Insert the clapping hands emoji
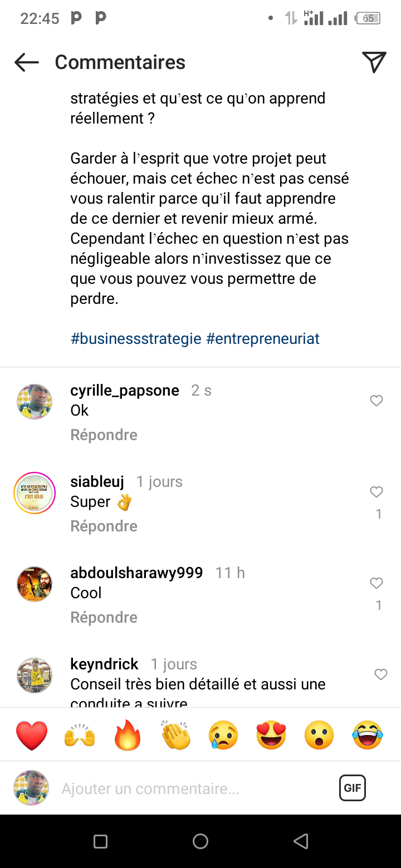The height and width of the screenshot is (868, 401). (x=176, y=735)
